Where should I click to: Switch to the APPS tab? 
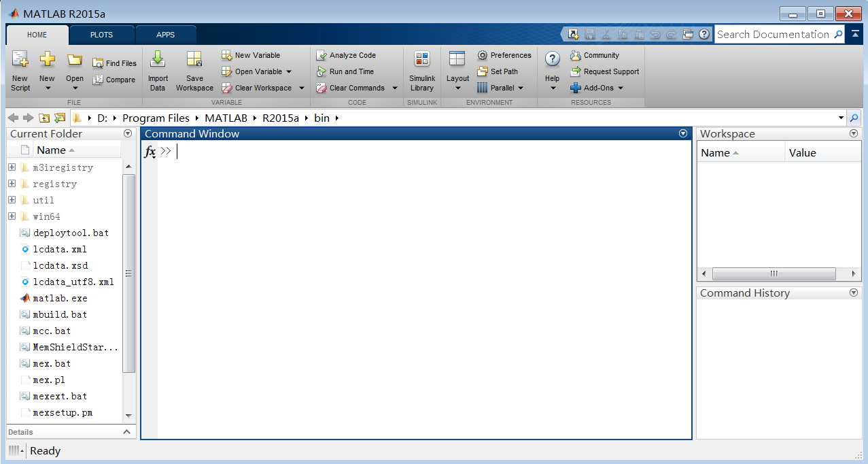pyautogui.click(x=165, y=35)
